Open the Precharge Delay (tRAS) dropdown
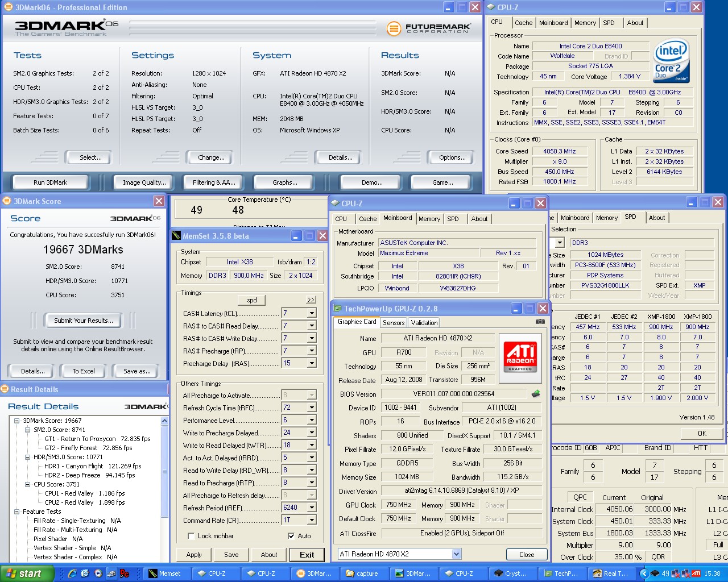The width and height of the screenshot is (728, 582). 312,363
